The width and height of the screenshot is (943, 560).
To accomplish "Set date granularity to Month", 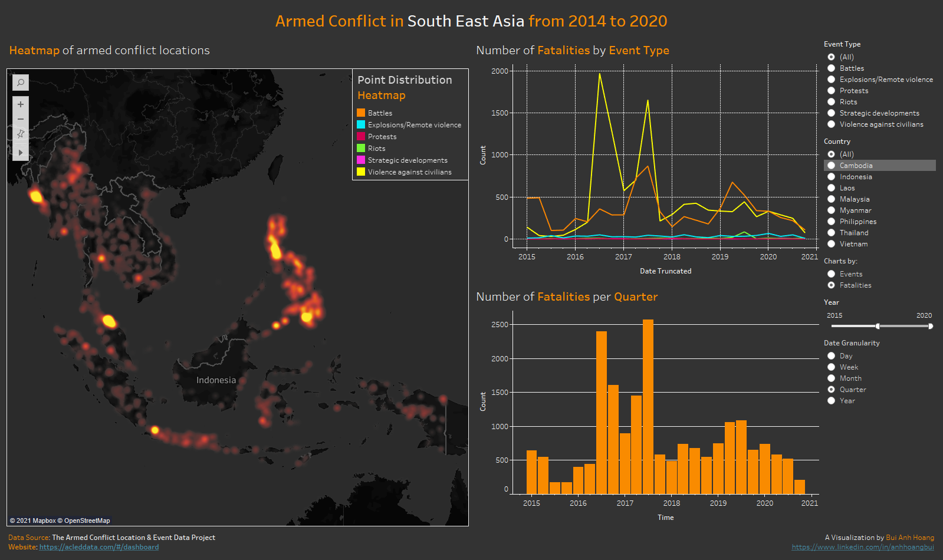I will (x=831, y=378).
